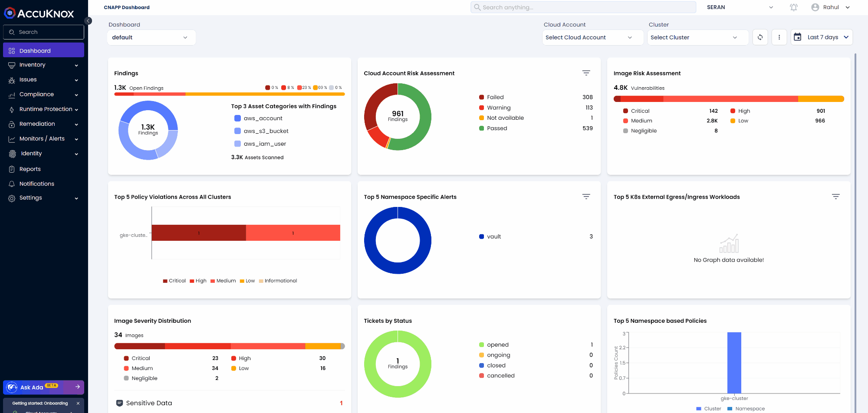Viewport: 868px width, 413px height.
Task: Toggle Critical legend in Policy Violations chart
Action: point(174,281)
